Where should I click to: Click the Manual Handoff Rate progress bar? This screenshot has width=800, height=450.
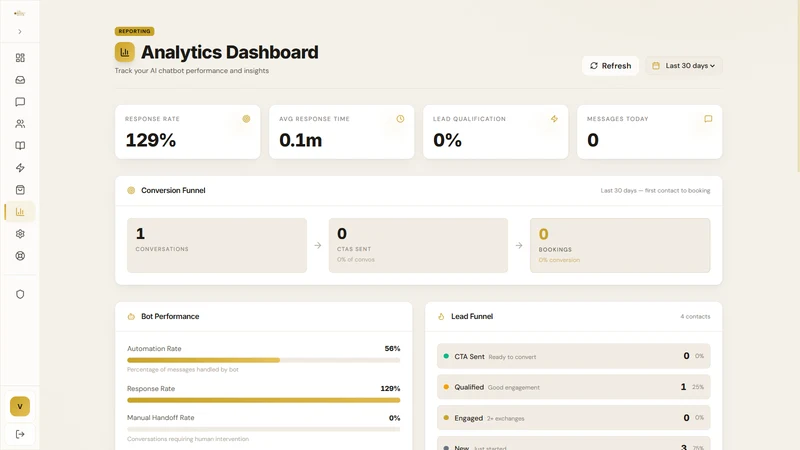(263, 430)
